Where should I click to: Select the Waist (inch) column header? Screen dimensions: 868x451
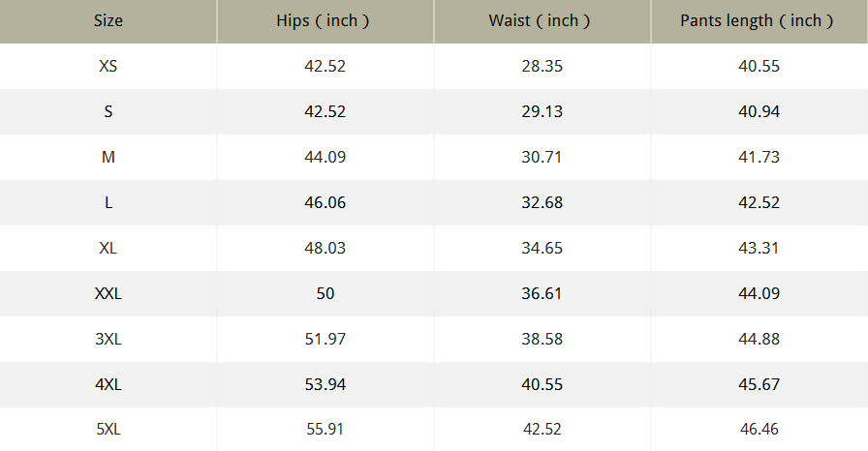coord(542,20)
